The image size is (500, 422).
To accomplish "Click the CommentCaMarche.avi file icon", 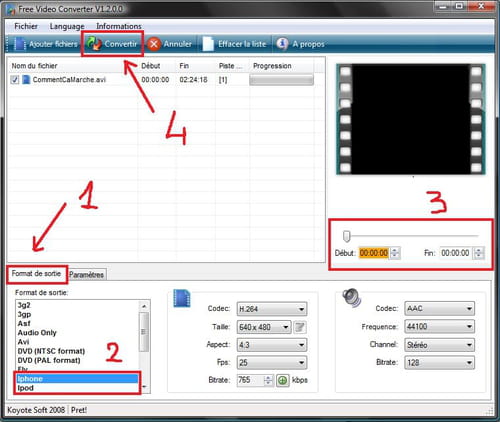I will coord(26,80).
